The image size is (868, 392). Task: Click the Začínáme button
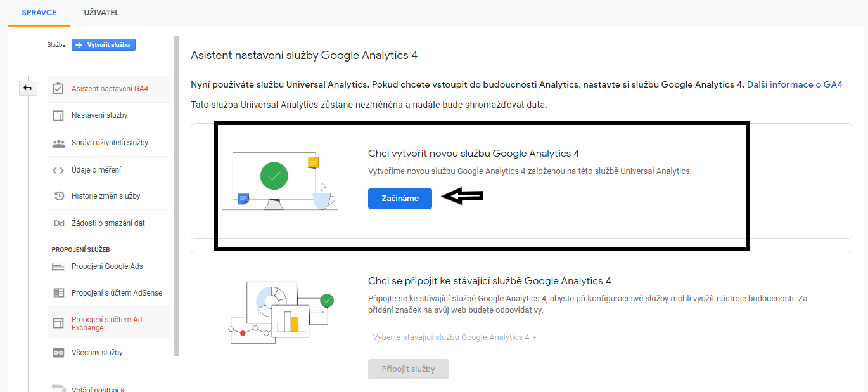pyautogui.click(x=400, y=199)
